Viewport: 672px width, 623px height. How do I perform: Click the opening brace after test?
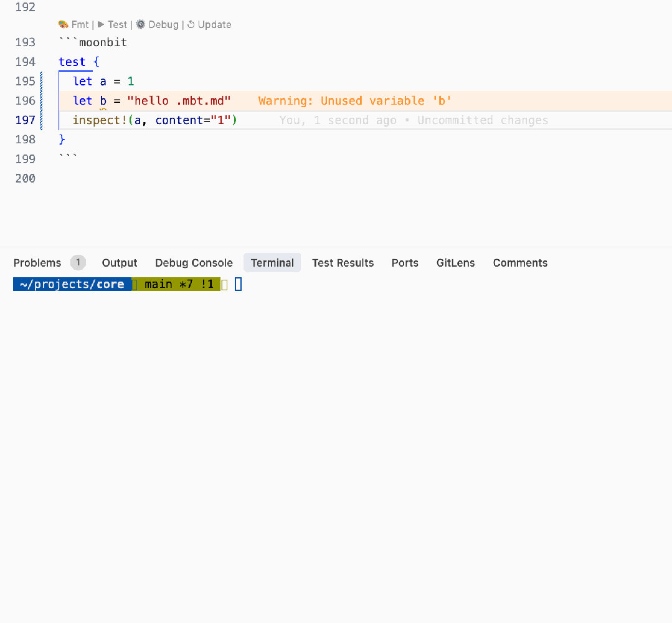pos(97,62)
